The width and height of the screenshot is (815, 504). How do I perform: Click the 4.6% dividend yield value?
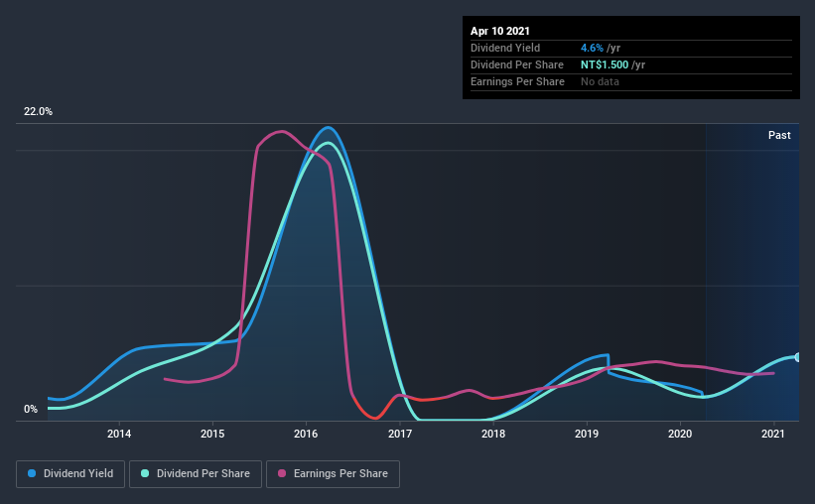pyautogui.click(x=592, y=48)
